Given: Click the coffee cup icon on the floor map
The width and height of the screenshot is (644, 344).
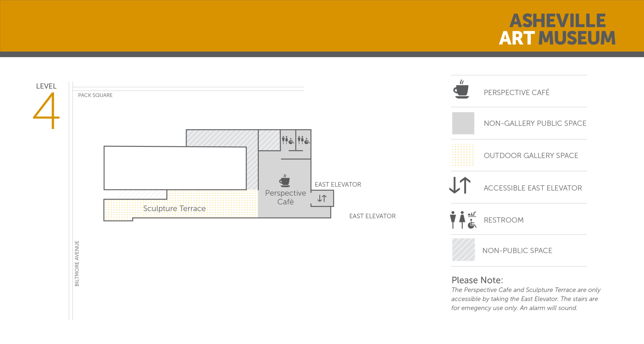Looking at the screenshot, I should point(285,180).
